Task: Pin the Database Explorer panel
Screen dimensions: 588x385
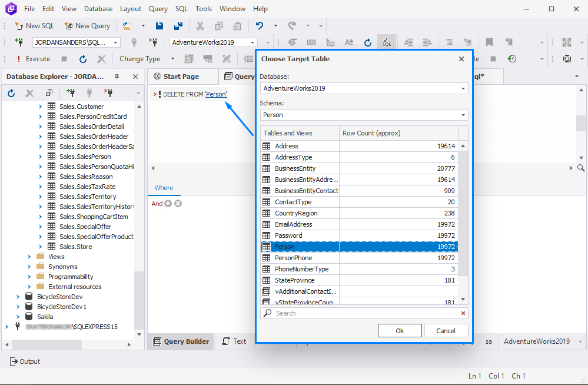Action: coord(117,77)
